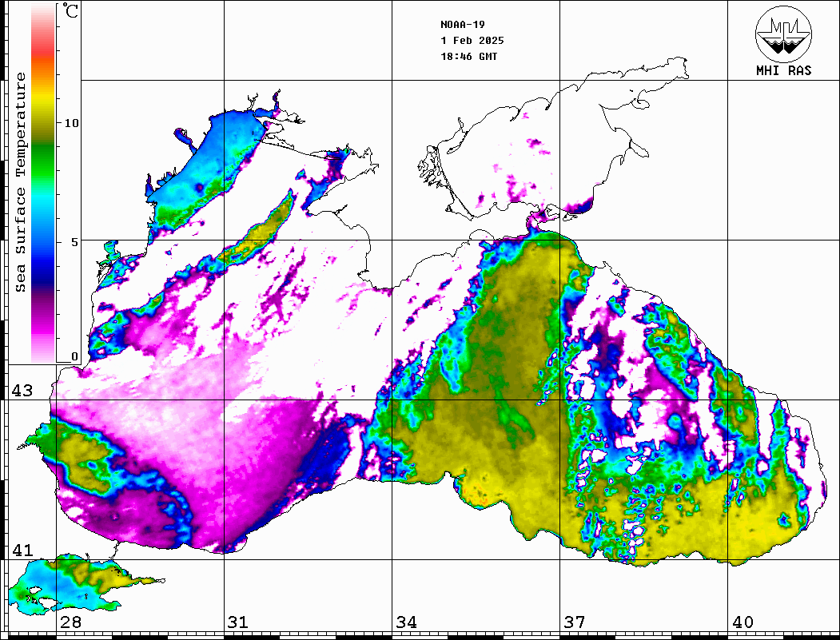
Task: Click the '1 Feb 2025' date text
Action: pos(472,41)
